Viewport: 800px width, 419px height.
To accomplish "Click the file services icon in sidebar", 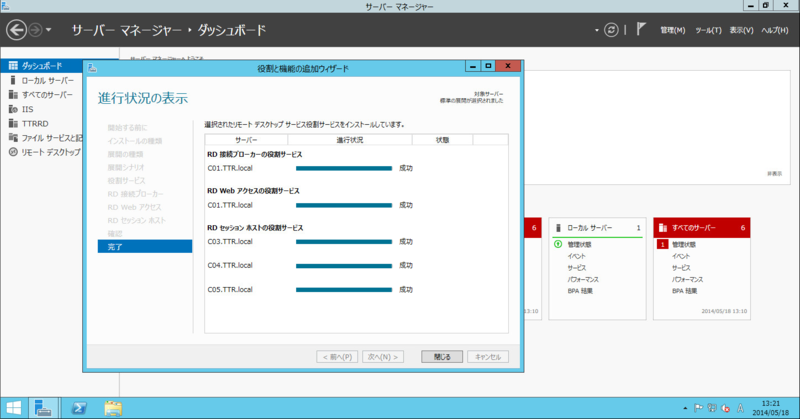I will 13,138.
